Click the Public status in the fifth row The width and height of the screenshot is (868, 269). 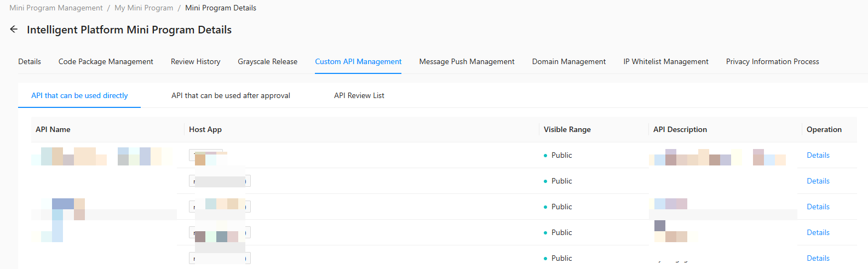click(x=557, y=258)
